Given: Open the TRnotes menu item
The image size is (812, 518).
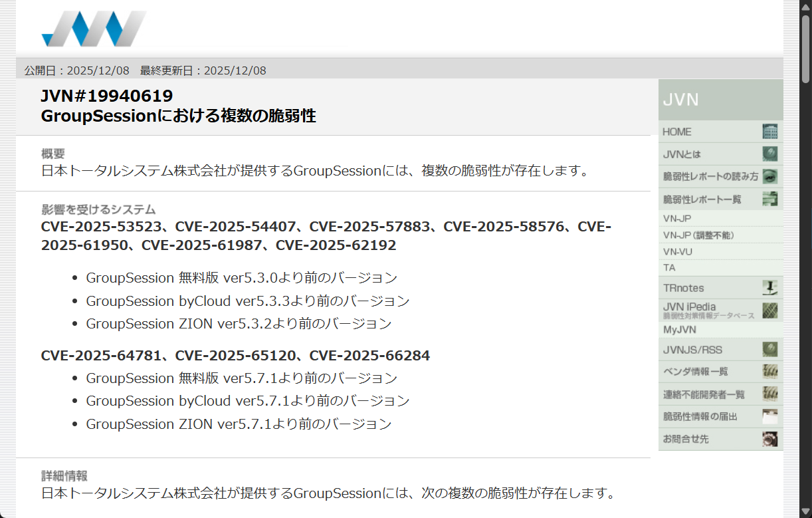Looking at the screenshot, I should pos(720,288).
